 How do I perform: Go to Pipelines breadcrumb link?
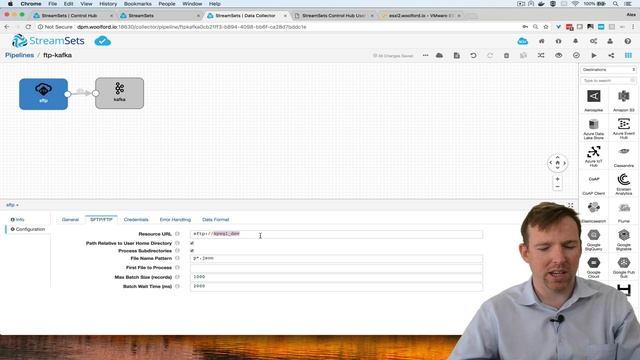click(19, 55)
